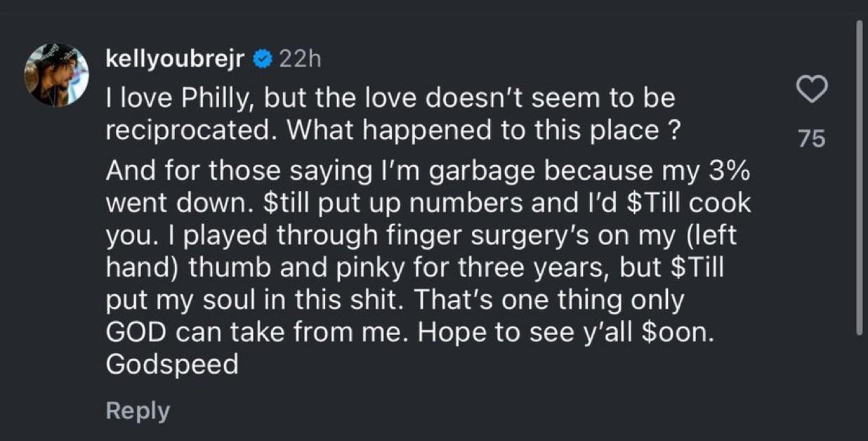Tap Reply to respond to kellyoubrejr

(x=138, y=410)
